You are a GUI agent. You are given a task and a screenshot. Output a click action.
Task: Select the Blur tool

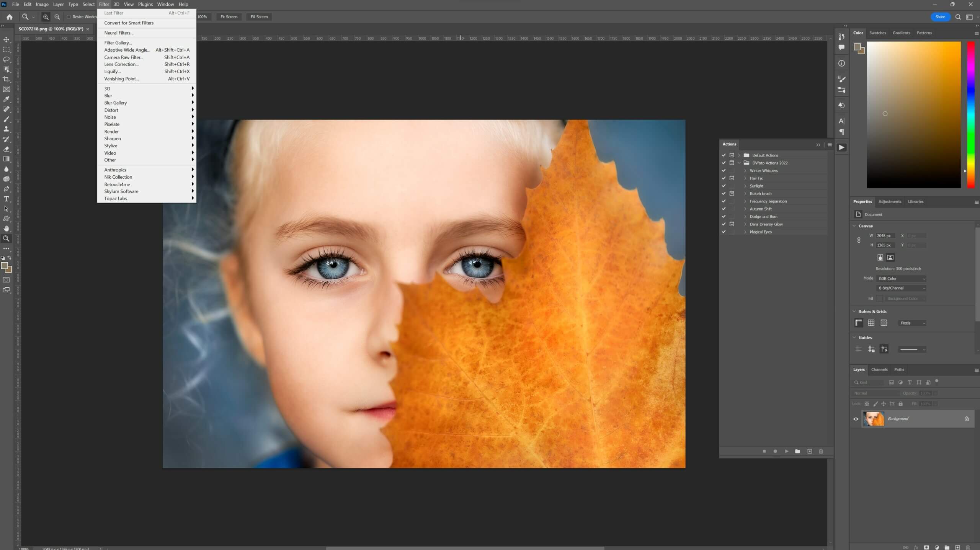point(7,169)
